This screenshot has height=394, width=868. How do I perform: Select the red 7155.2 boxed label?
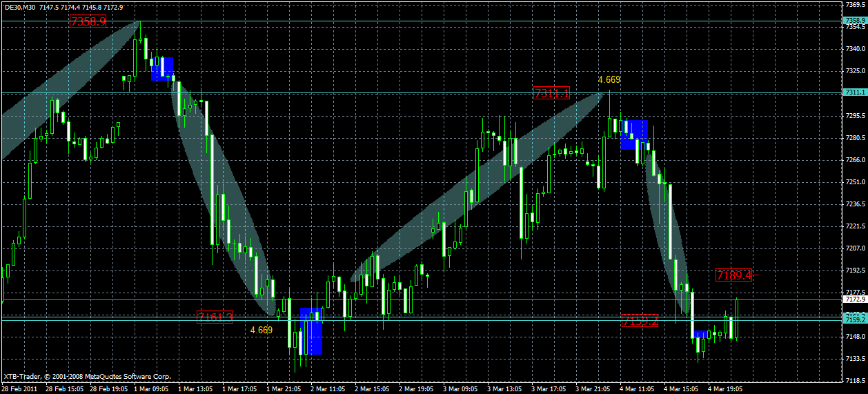[640, 321]
